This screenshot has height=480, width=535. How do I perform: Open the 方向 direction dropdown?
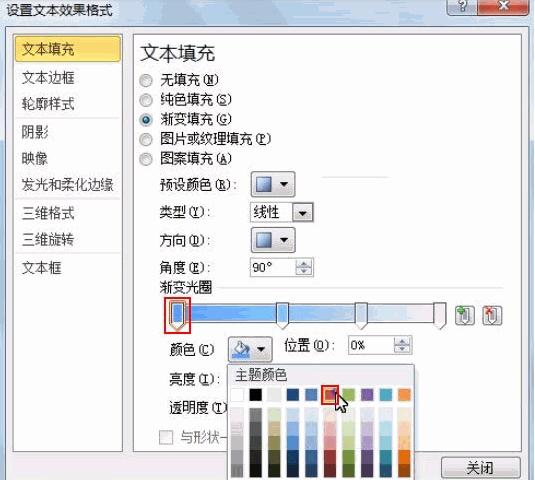pyautogui.click(x=273, y=240)
